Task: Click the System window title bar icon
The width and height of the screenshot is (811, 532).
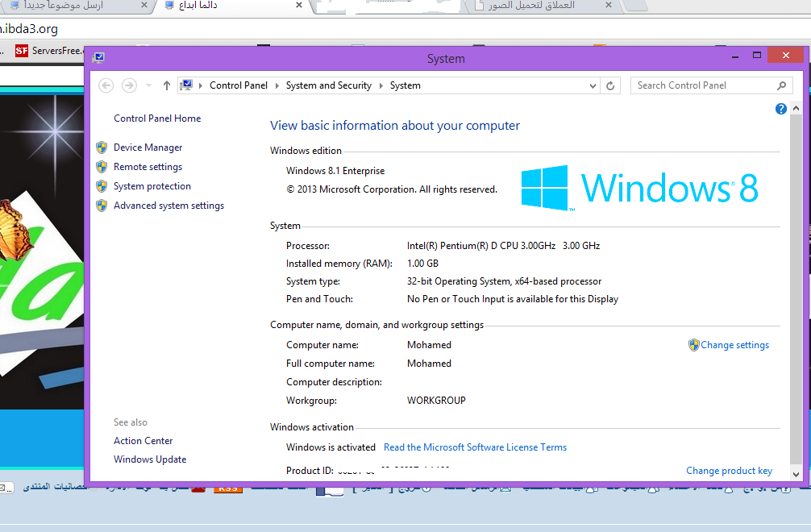Action: coord(98,58)
